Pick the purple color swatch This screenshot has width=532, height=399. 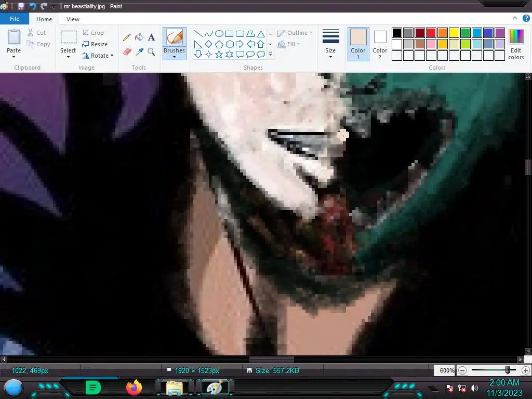(x=499, y=33)
